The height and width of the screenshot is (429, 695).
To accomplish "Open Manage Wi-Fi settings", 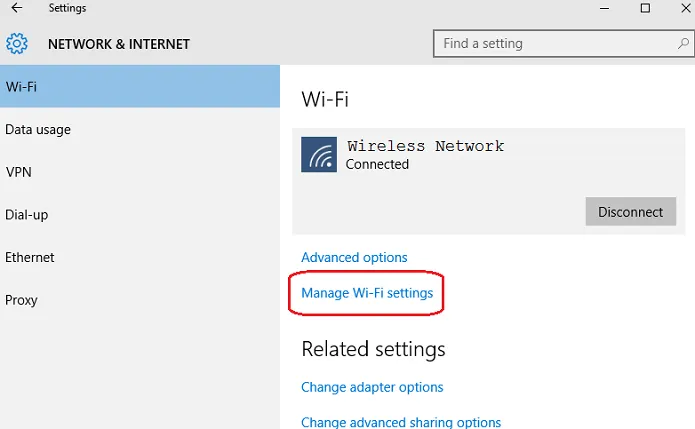I will pos(367,293).
